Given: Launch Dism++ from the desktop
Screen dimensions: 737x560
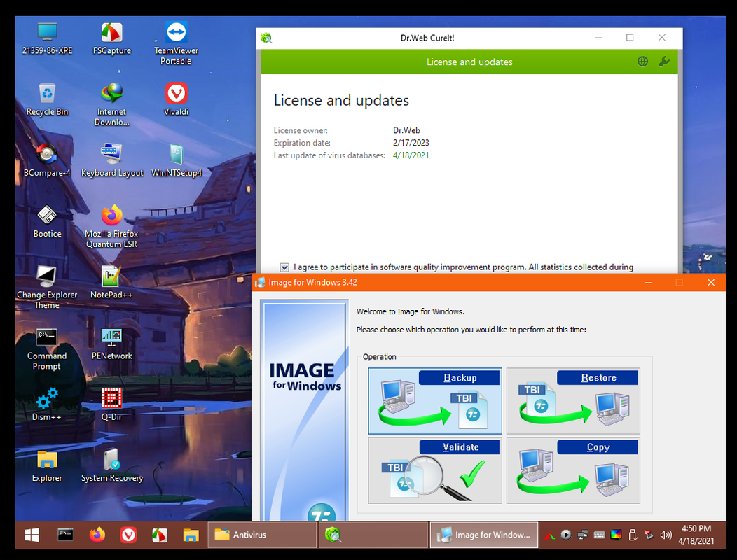Looking at the screenshot, I should coord(47,405).
